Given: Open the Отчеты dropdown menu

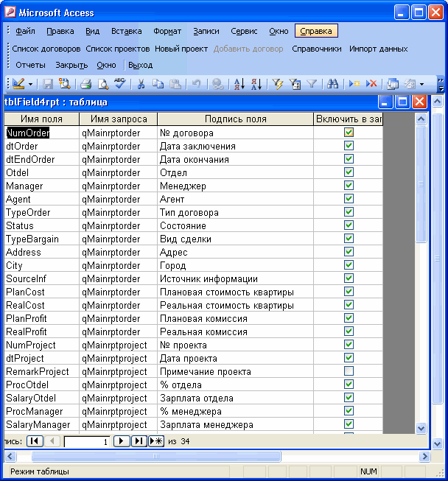Looking at the screenshot, I should [x=30, y=65].
